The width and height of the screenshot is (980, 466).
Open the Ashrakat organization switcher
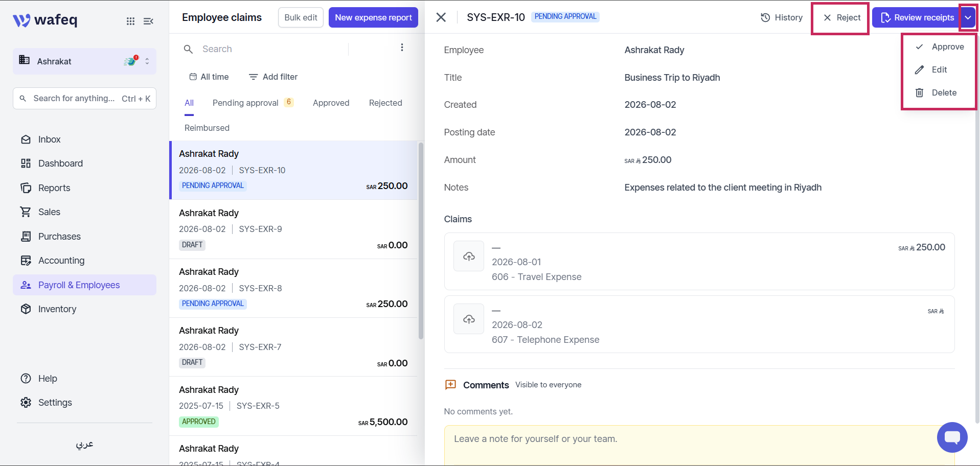click(x=84, y=61)
